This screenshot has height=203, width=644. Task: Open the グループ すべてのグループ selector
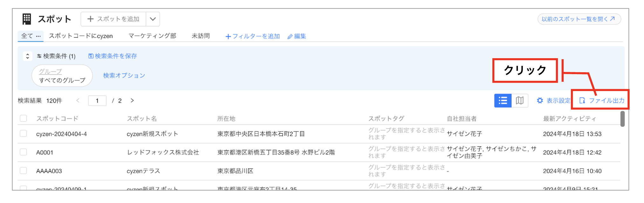coord(62,76)
